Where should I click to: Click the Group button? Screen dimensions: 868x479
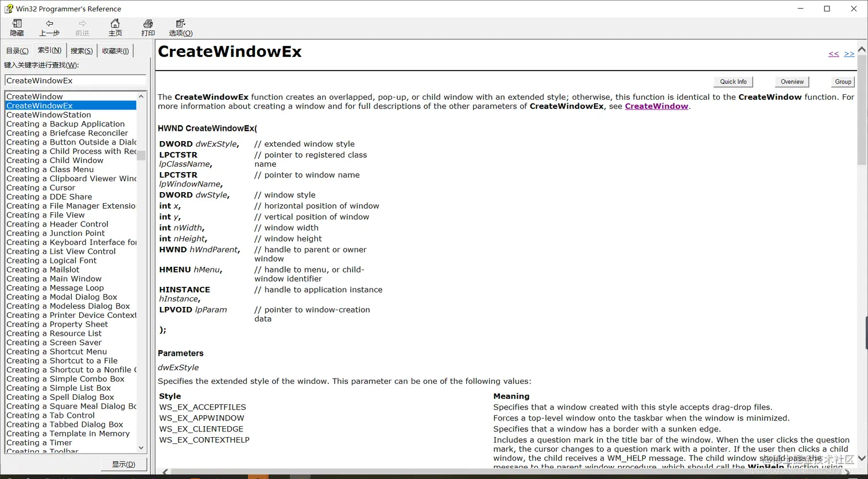click(843, 81)
